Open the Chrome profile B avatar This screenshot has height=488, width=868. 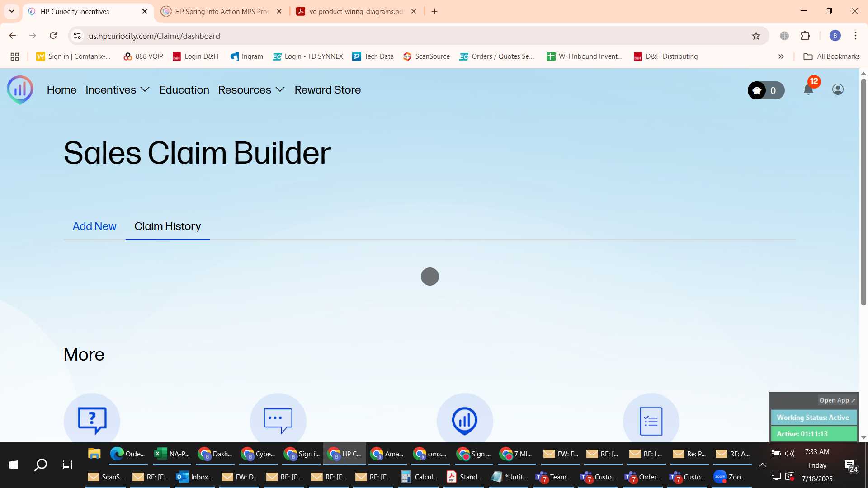pyautogui.click(x=835, y=36)
